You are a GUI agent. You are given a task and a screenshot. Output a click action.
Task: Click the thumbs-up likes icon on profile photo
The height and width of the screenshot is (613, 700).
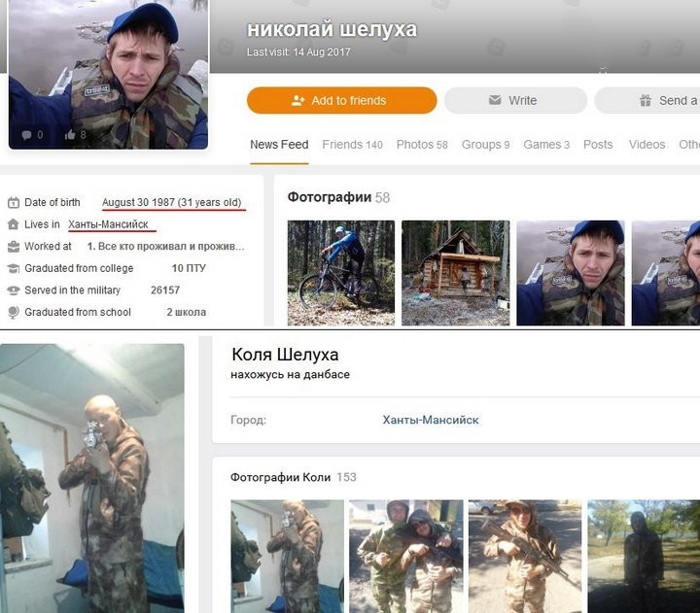tap(70, 135)
